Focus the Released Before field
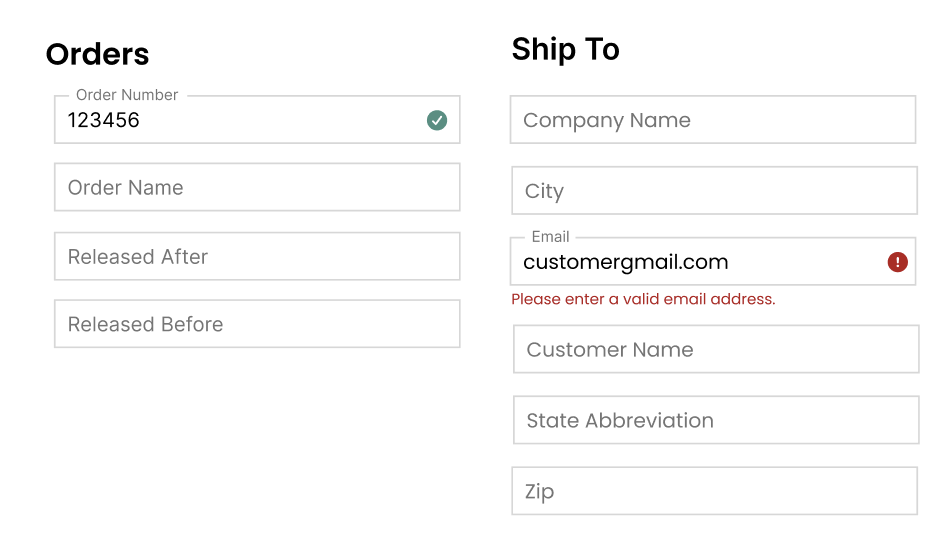Image resolution: width=944 pixels, height=548 pixels. pyautogui.click(x=257, y=324)
